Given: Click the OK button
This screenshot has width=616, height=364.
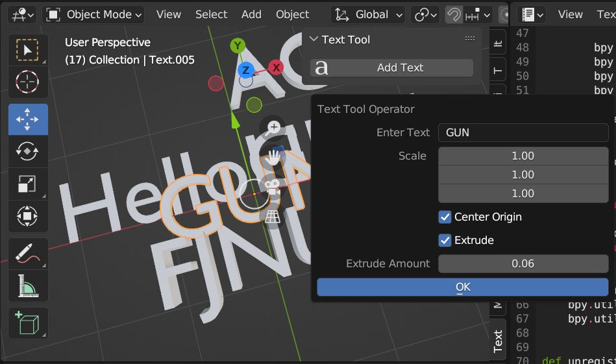Looking at the screenshot, I should click(x=462, y=287).
